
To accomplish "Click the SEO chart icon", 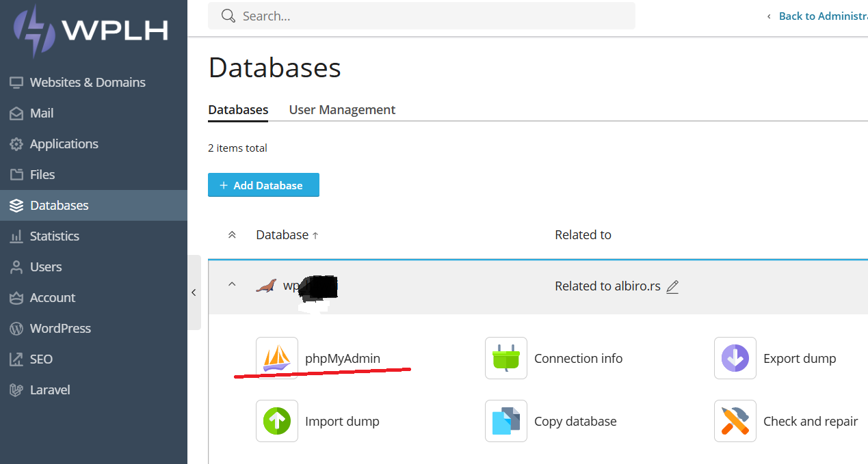I will click(x=16, y=359).
